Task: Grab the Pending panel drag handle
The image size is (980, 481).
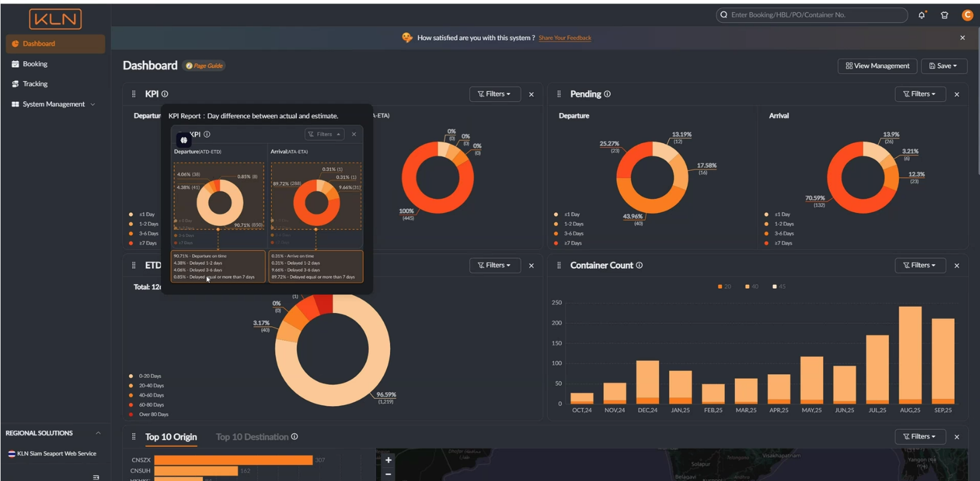Action: [559, 94]
